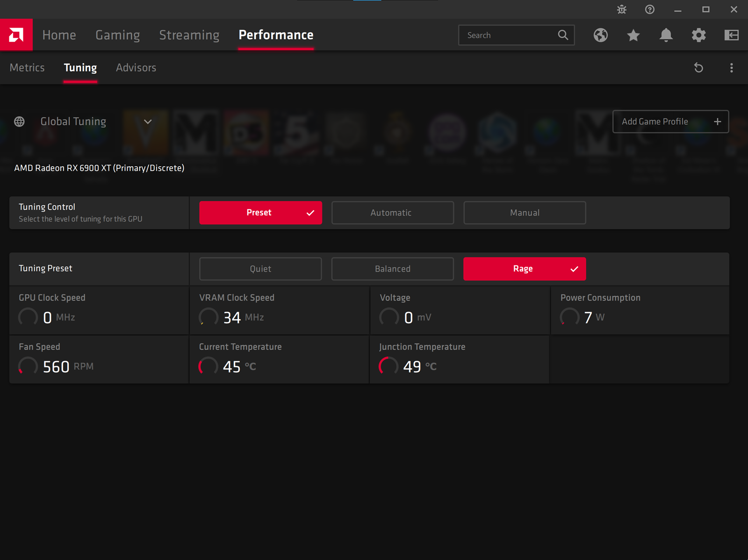Click the 560 RPM fan speed value
748x560 pixels.
pos(68,366)
